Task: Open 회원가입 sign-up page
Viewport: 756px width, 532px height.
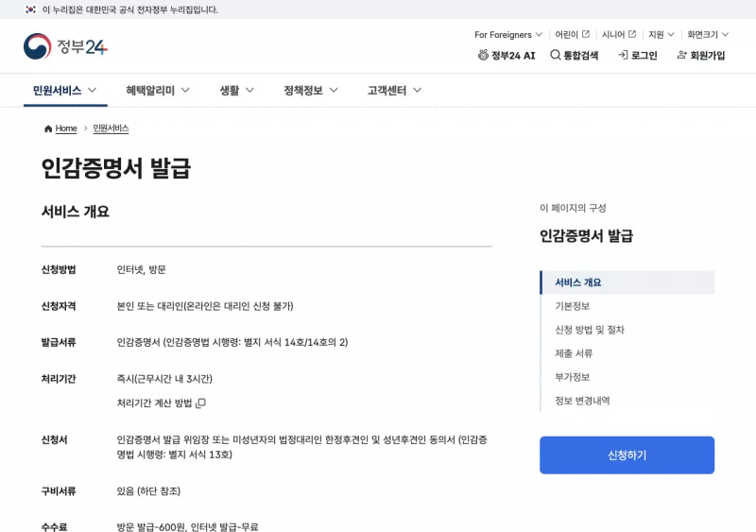Action: pos(701,56)
